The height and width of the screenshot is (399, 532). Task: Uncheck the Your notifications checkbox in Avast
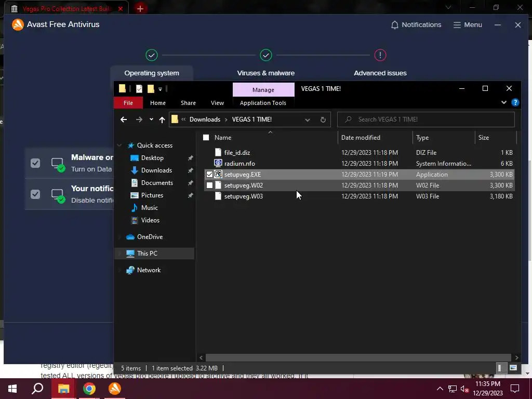coord(35,194)
